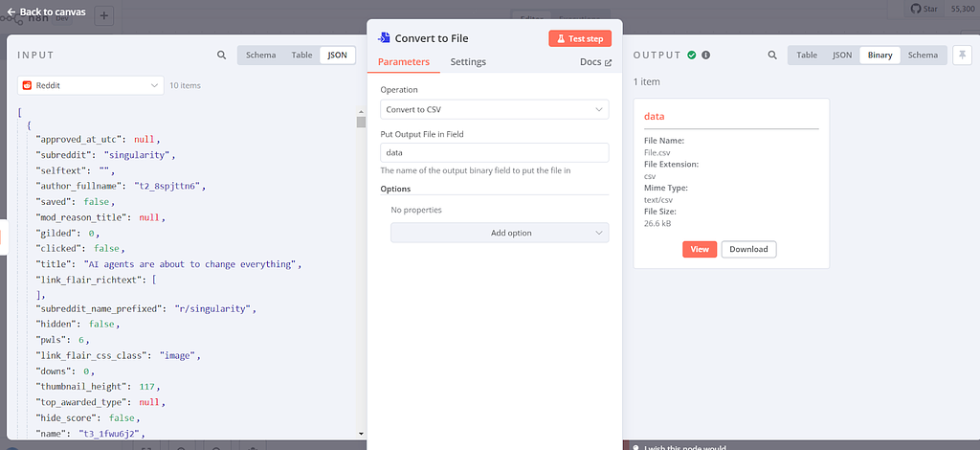This screenshot has width=980, height=450.
Task: Select the Parameters tab
Action: [x=403, y=62]
